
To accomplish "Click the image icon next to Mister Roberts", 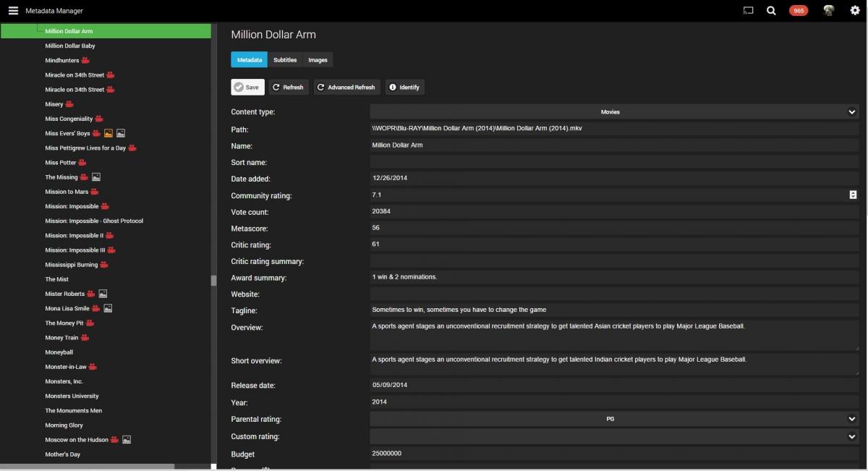I will pyautogui.click(x=103, y=294).
